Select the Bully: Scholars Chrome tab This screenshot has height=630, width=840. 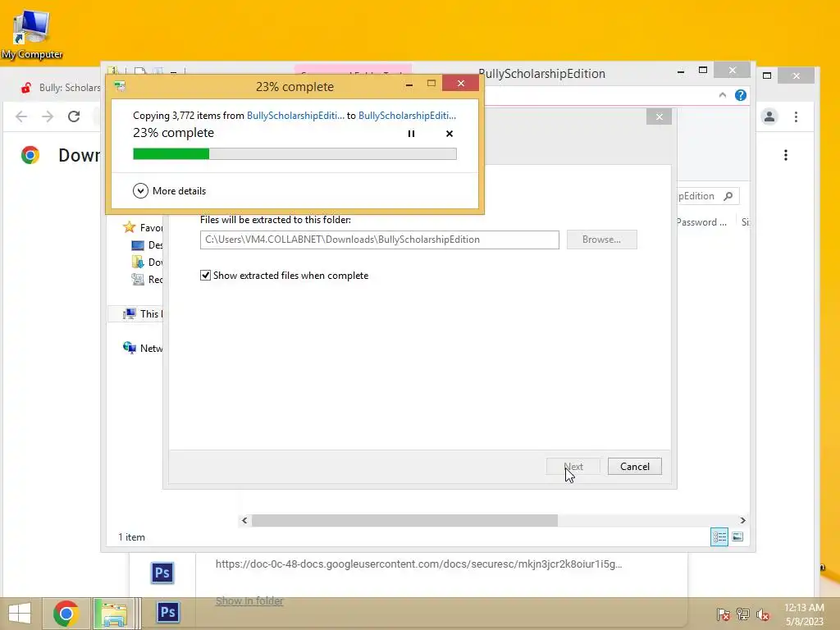click(61, 87)
